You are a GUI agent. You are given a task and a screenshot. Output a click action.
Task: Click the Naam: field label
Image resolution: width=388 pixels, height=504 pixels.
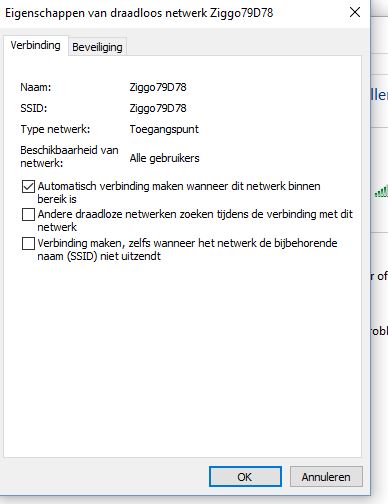click(36, 87)
